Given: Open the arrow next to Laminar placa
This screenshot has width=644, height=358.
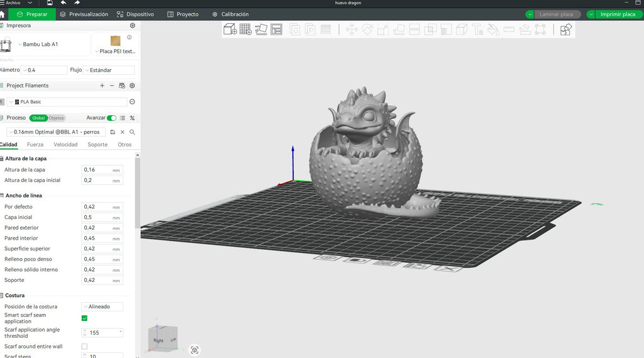Looking at the screenshot, I should (x=530, y=14).
